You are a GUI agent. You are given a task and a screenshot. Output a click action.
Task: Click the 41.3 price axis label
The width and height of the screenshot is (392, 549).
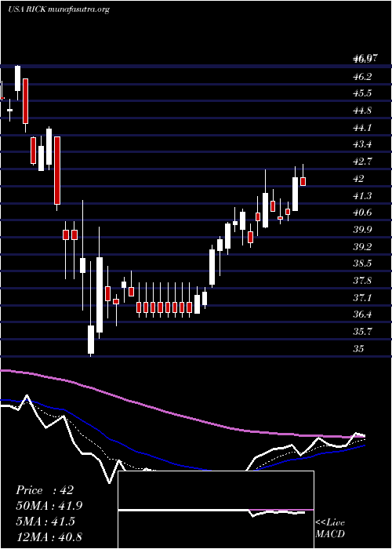pos(362,196)
